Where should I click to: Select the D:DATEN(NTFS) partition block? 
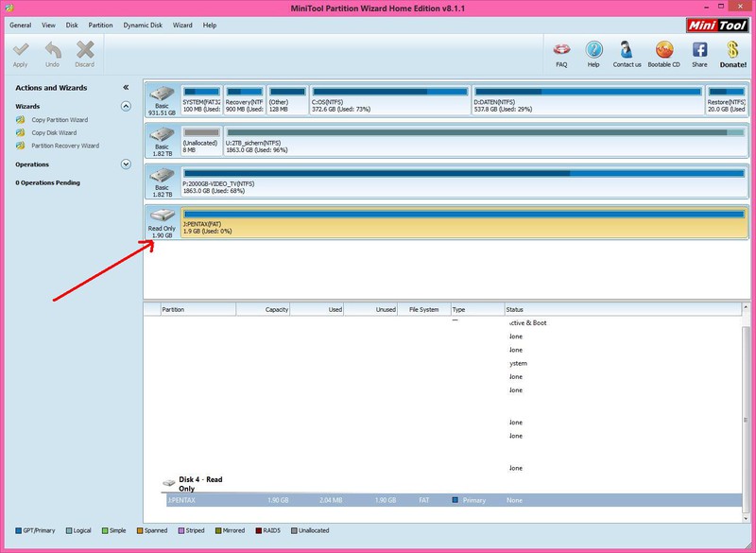point(588,100)
